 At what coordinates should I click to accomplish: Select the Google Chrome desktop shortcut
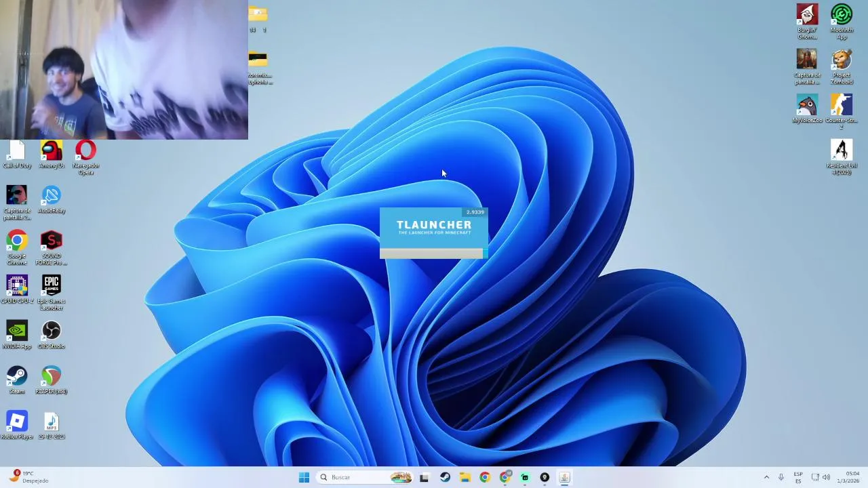click(x=17, y=248)
